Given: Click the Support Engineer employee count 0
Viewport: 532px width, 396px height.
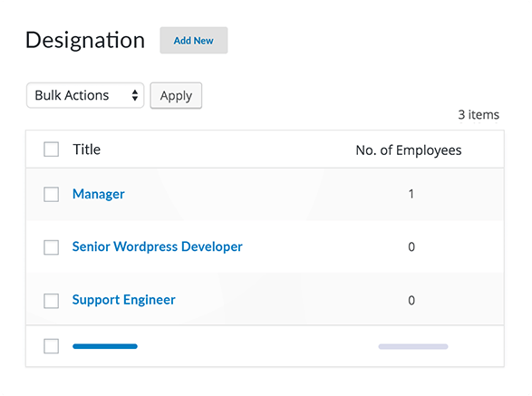Looking at the screenshot, I should pos(411,300).
